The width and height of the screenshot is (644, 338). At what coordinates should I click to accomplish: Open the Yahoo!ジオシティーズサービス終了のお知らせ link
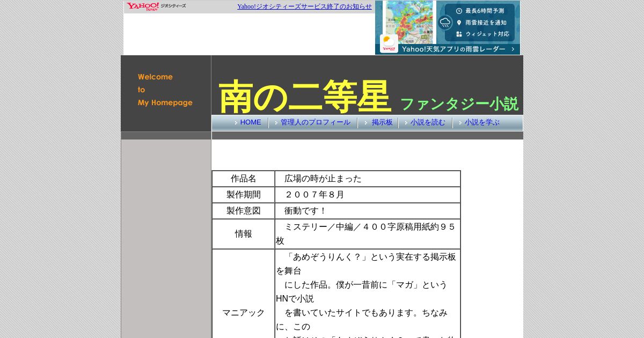click(304, 6)
